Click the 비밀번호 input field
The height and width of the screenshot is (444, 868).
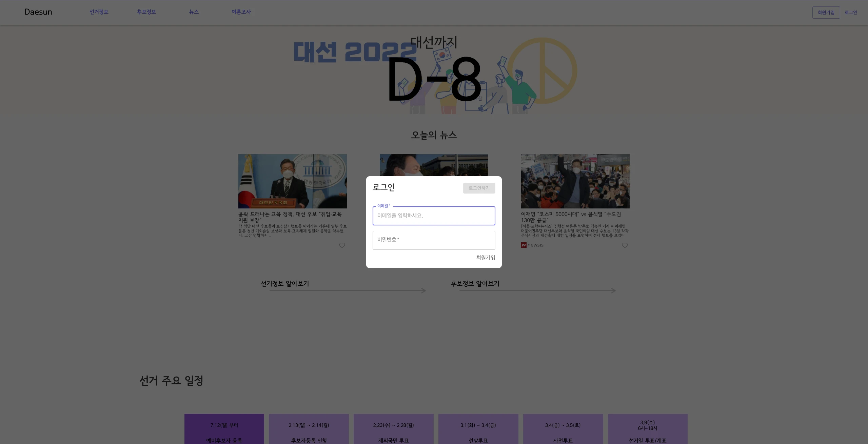click(x=434, y=240)
